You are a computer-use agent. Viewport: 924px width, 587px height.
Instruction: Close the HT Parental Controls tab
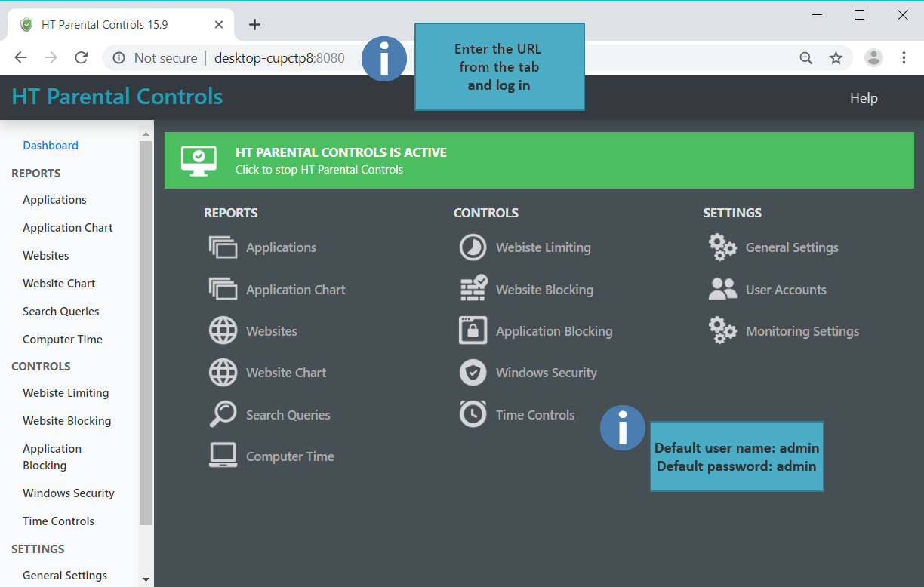219,25
